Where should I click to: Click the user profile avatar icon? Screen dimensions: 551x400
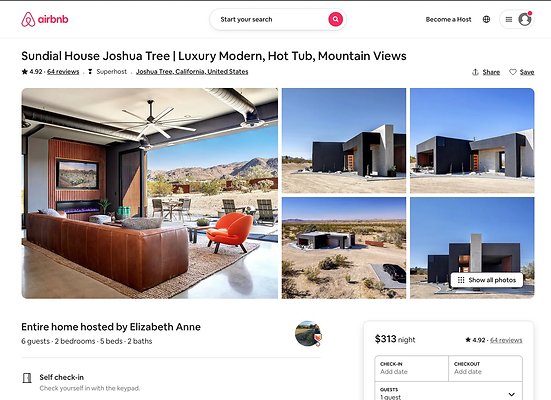coord(525,19)
